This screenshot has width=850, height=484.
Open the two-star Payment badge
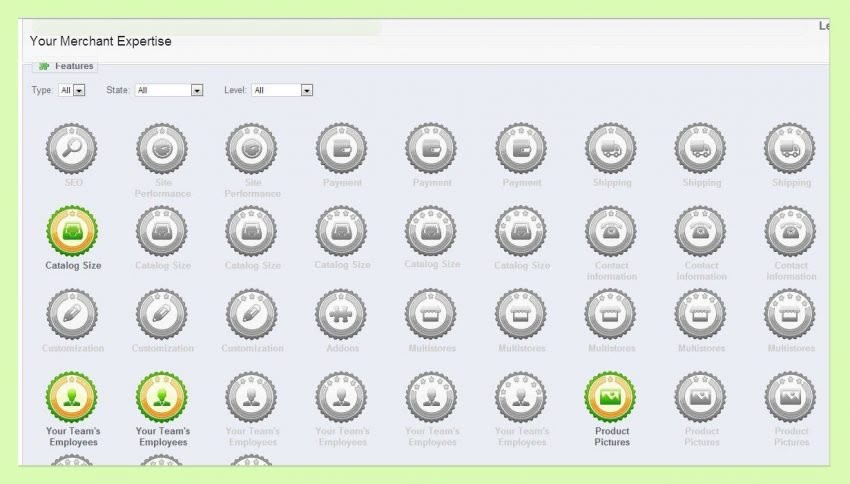pos(431,148)
